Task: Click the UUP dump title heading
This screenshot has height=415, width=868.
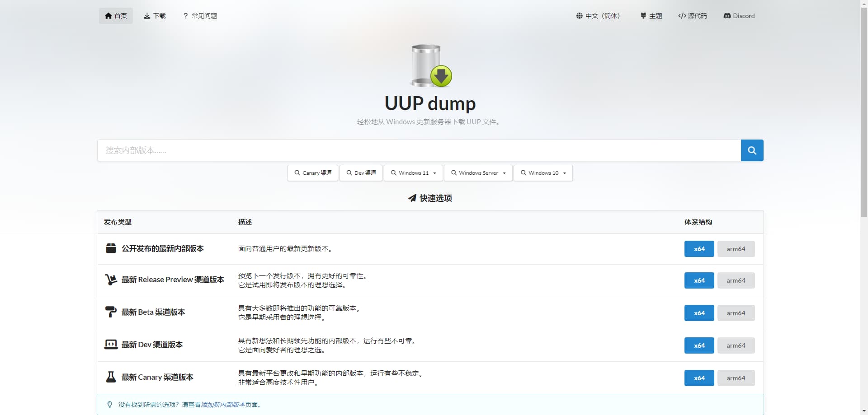Action: tap(430, 103)
